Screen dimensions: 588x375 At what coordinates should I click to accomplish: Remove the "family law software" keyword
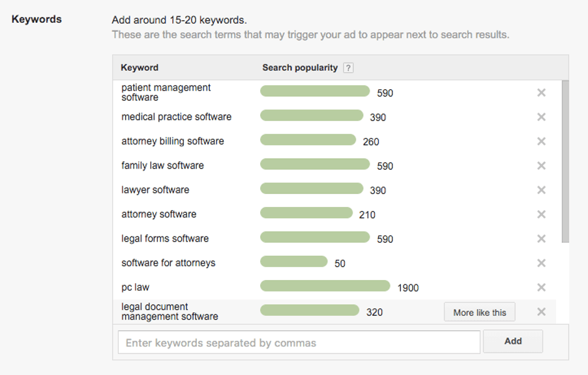[541, 165]
